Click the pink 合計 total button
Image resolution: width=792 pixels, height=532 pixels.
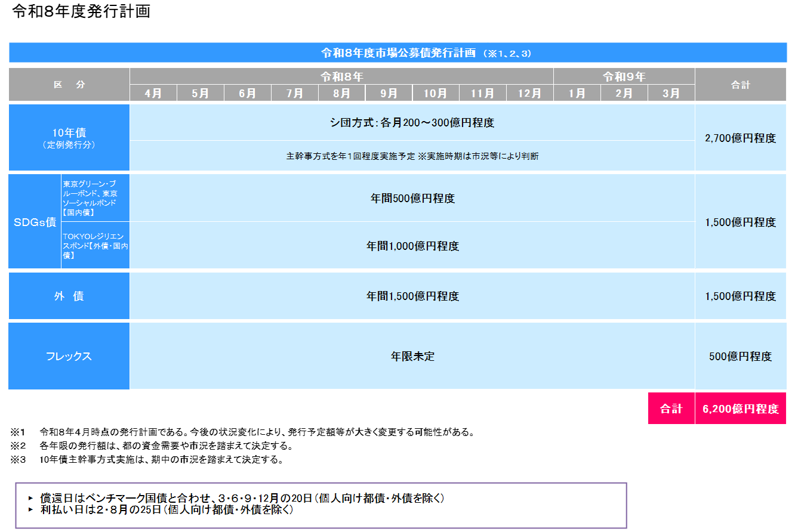671,409
